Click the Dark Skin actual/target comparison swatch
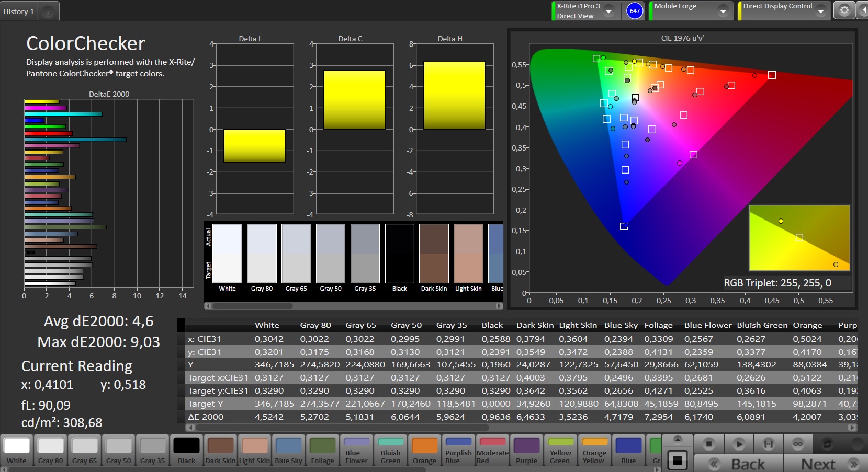Viewport: 868px width, 472px height. (434, 254)
